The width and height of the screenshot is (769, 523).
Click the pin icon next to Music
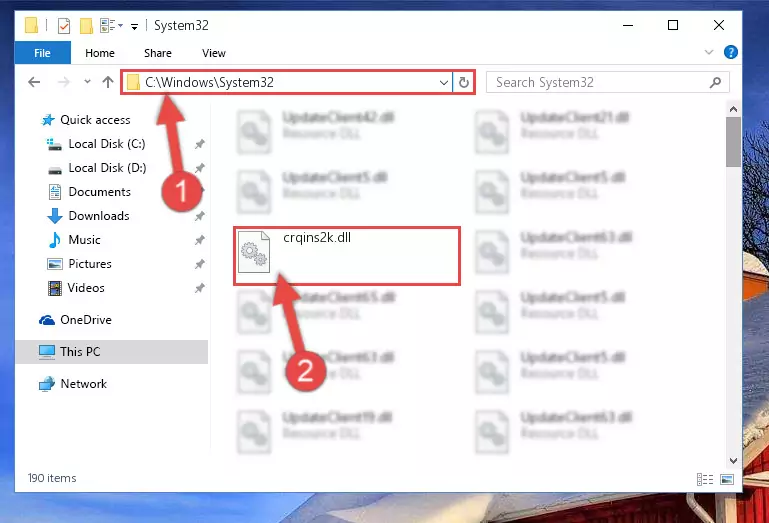click(x=200, y=240)
